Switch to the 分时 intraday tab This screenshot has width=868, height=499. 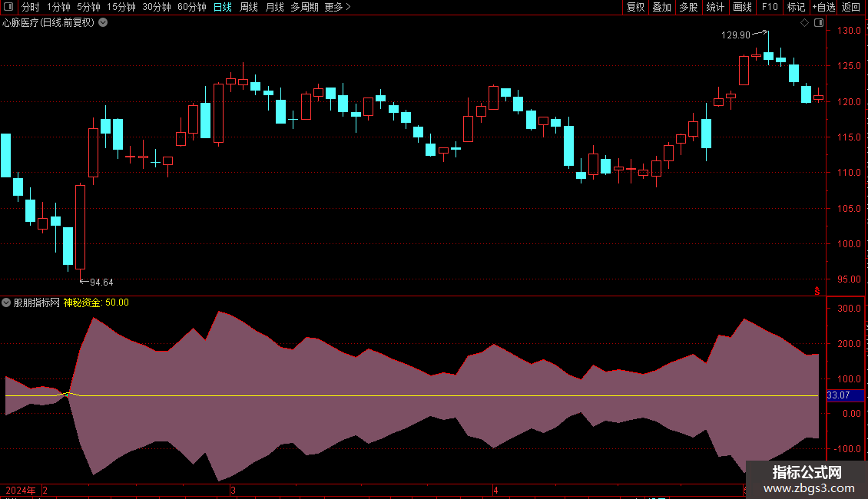point(31,7)
